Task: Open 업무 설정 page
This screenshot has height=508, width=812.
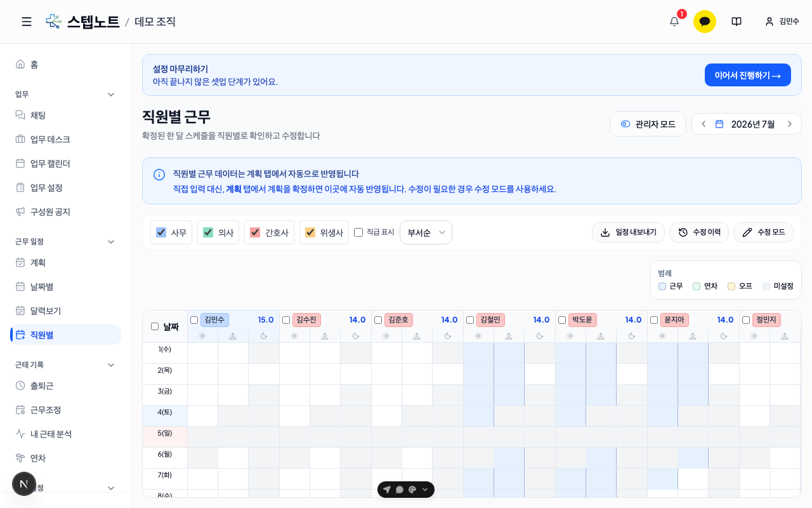Action: tap(65, 187)
